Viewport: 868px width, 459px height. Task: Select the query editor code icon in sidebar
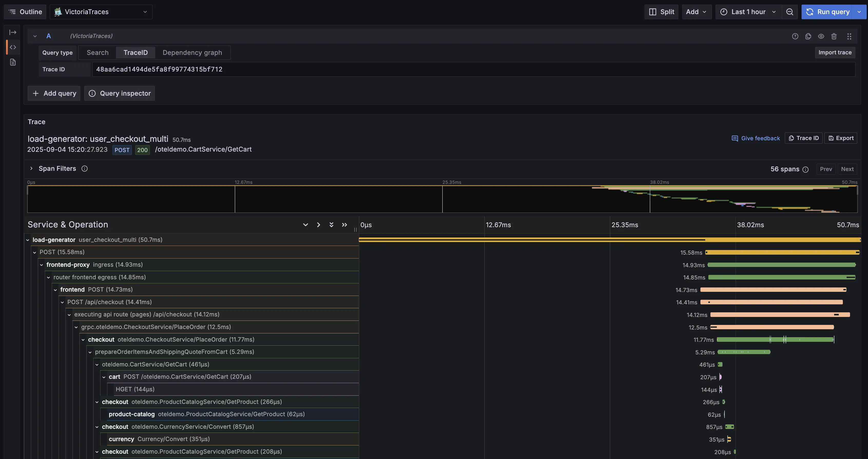[x=13, y=47]
